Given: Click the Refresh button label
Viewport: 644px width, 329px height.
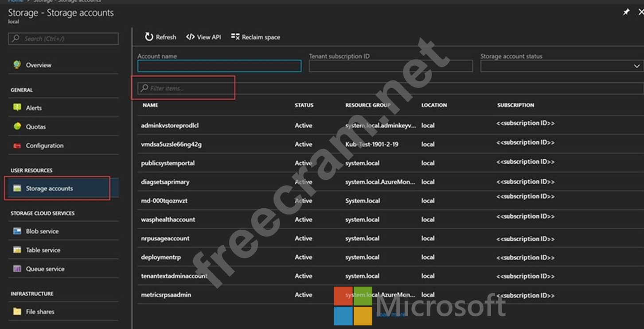Looking at the screenshot, I should (166, 37).
